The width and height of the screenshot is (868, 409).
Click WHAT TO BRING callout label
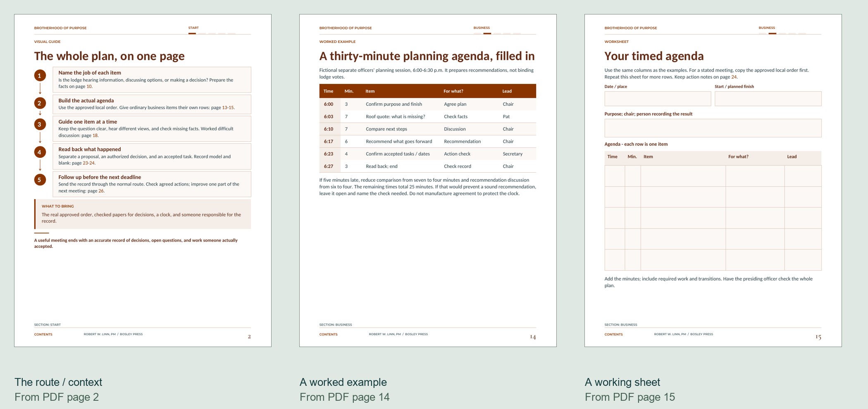coord(58,206)
